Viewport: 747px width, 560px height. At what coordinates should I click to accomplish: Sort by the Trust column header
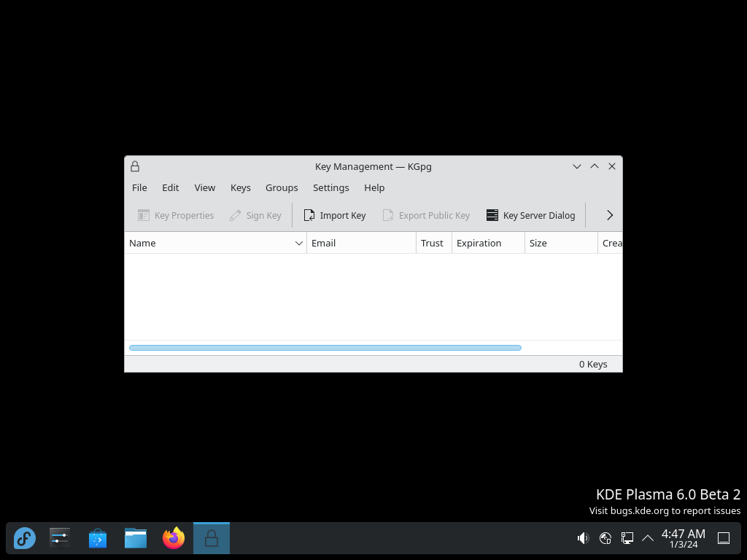pos(433,243)
